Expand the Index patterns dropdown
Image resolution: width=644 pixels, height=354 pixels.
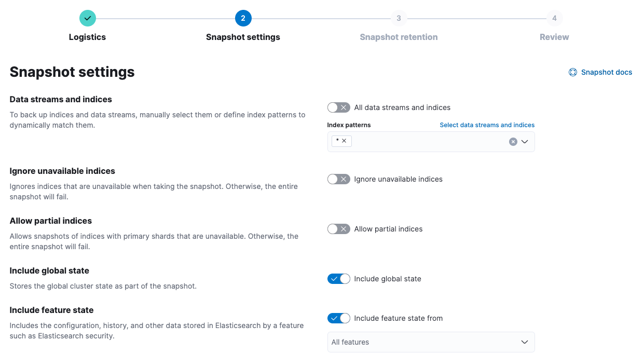pyautogui.click(x=525, y=141)
